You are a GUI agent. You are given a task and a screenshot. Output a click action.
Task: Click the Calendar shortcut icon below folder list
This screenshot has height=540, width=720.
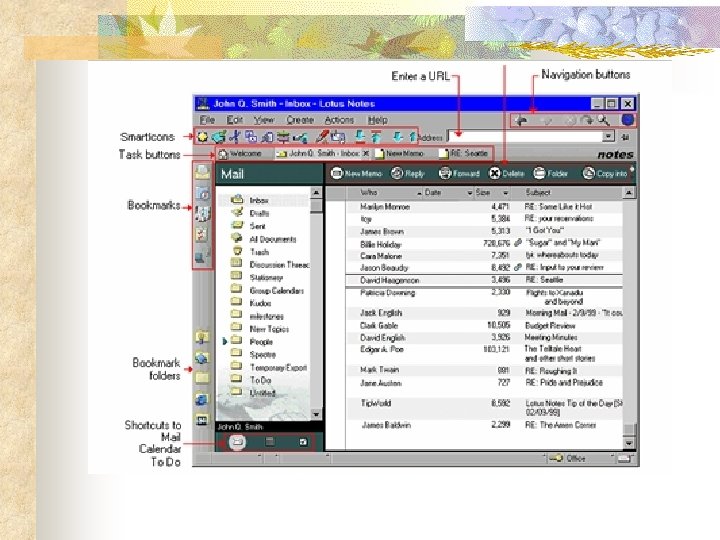[x=270, y=442]
